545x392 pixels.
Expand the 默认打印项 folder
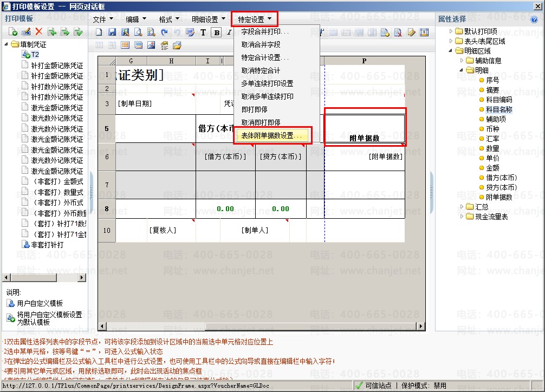452,31
